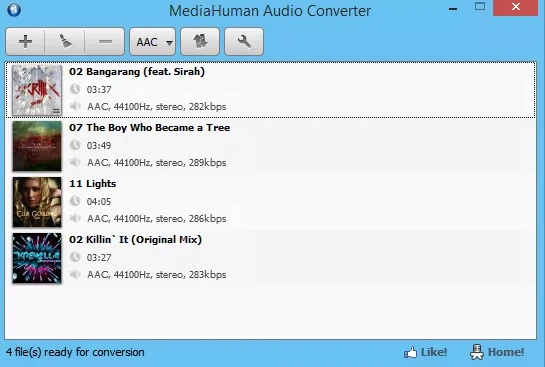545x367 pixels.
Task: Open the AAC output format dropdown
Action: tap(153, 42)
